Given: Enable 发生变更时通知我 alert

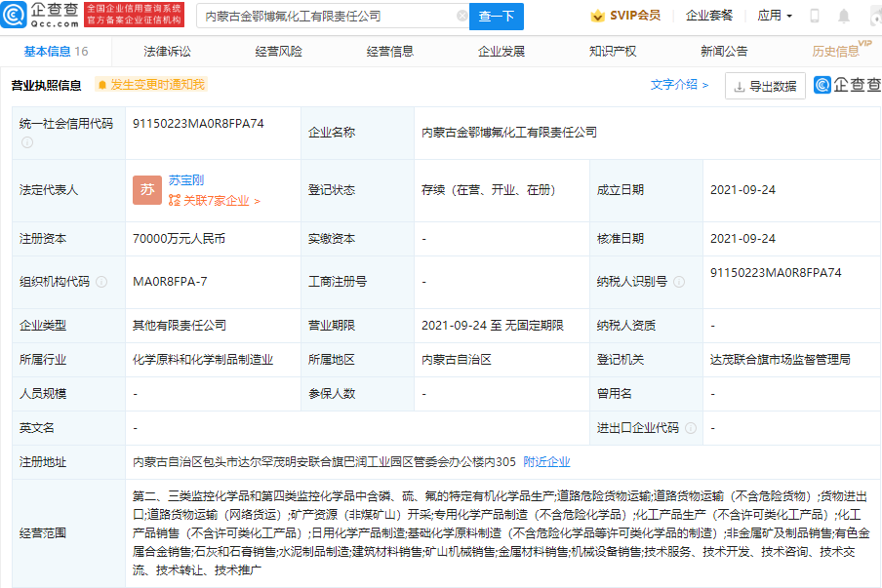Looking at the screenshot, I should tap(150, 85).
